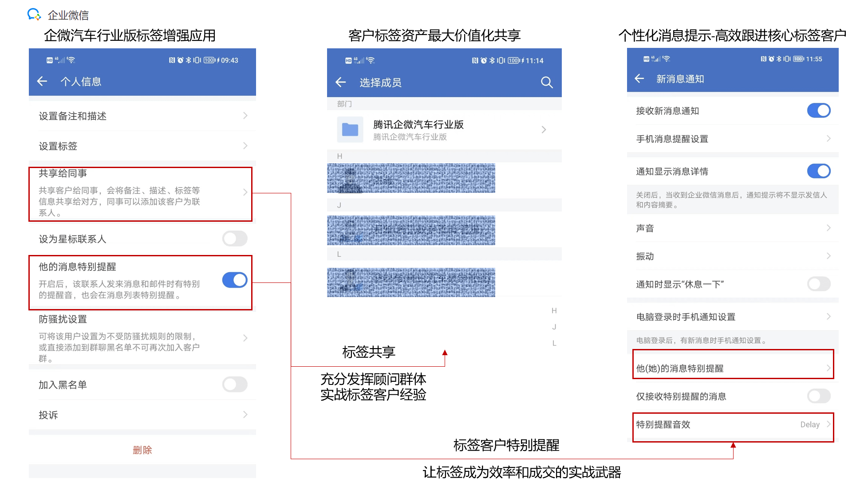Jump to J in alphabet index
Viewport: 868px width, 486px height.
(x=554, y=327)
